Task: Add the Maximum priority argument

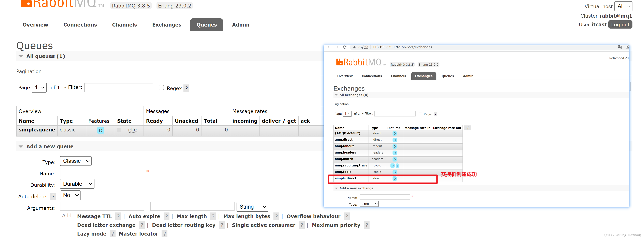Action: pos(336,225)
